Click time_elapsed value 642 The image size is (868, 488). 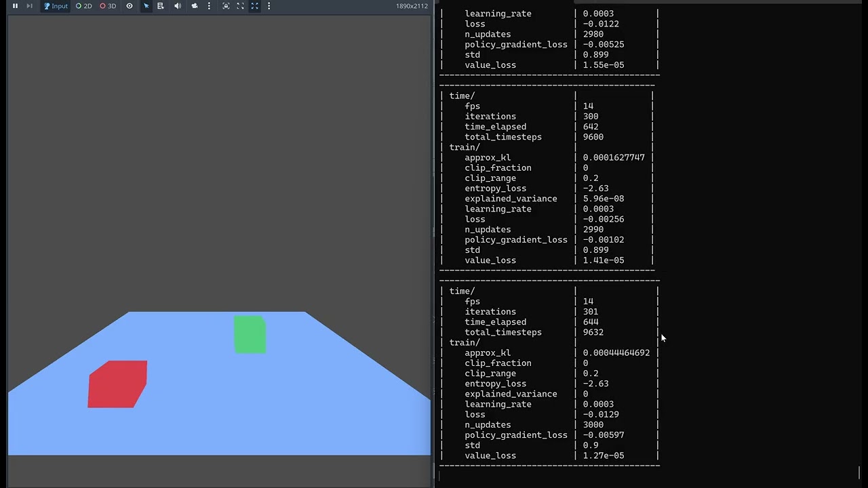pos(591,127)
